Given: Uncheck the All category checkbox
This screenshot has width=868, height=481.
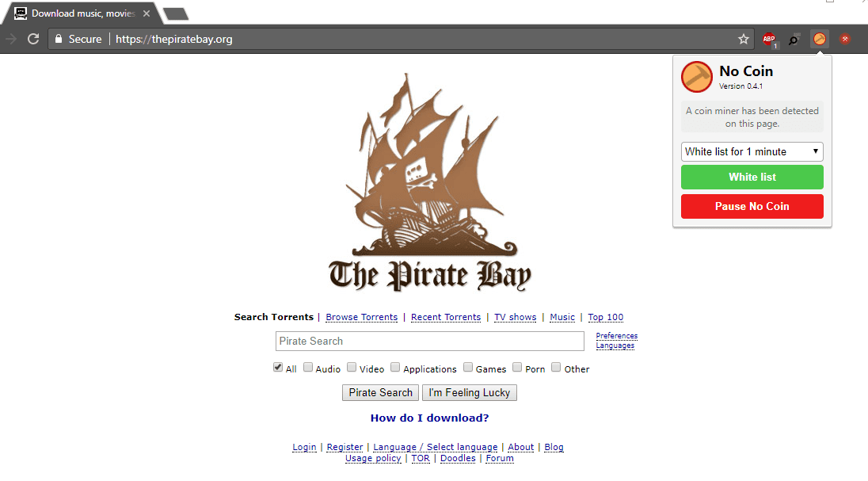Looking at the screenshot, I should pyautogui.click(x=278, y=368).
